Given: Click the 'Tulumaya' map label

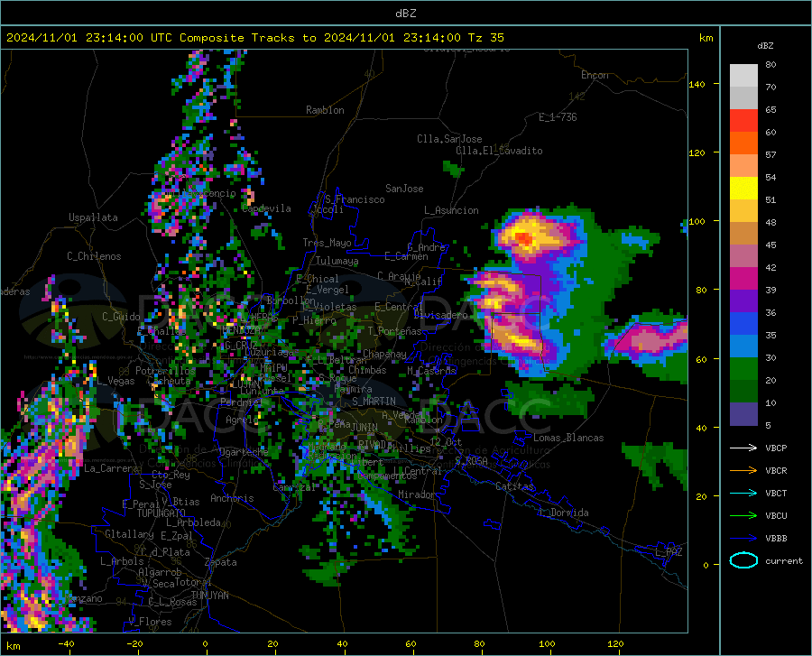Looking at the screenshot, I should [337, 261].
